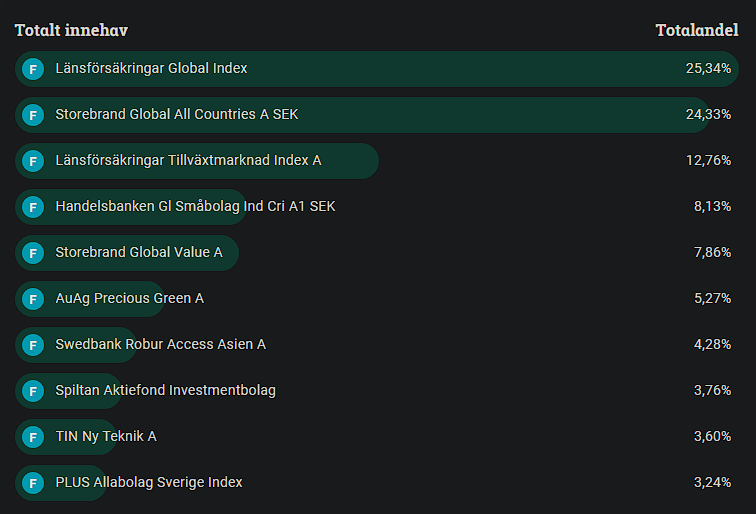756x514 pixels.
Task: Click the Storebrand Global Value A name text
Action: [139, 252]
